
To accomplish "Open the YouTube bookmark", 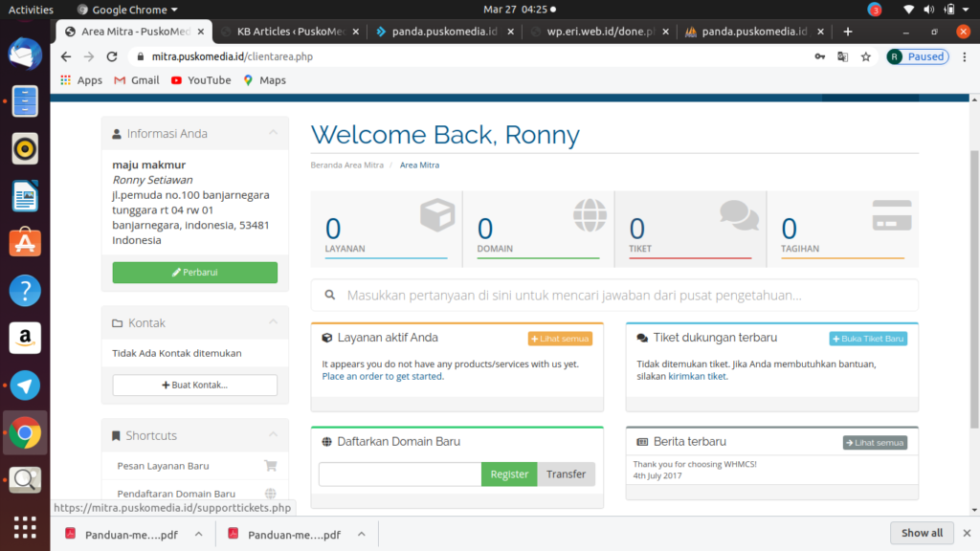I will [201, 80].
